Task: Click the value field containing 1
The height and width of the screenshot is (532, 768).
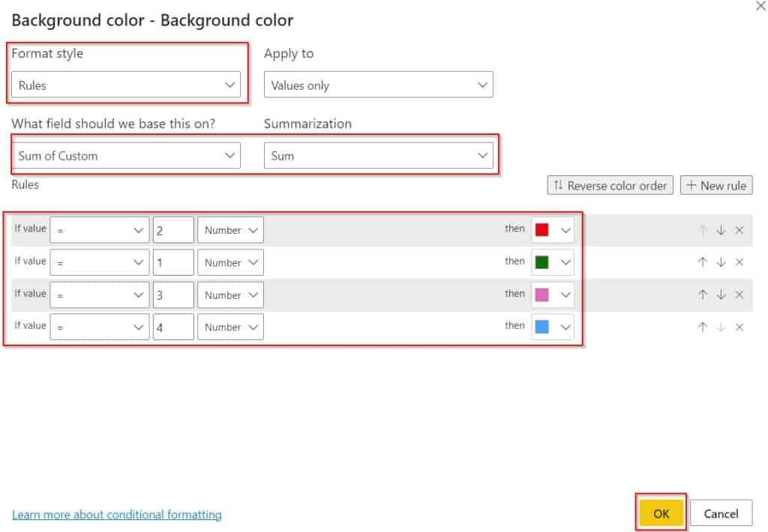Action: (x=173, y=262)
